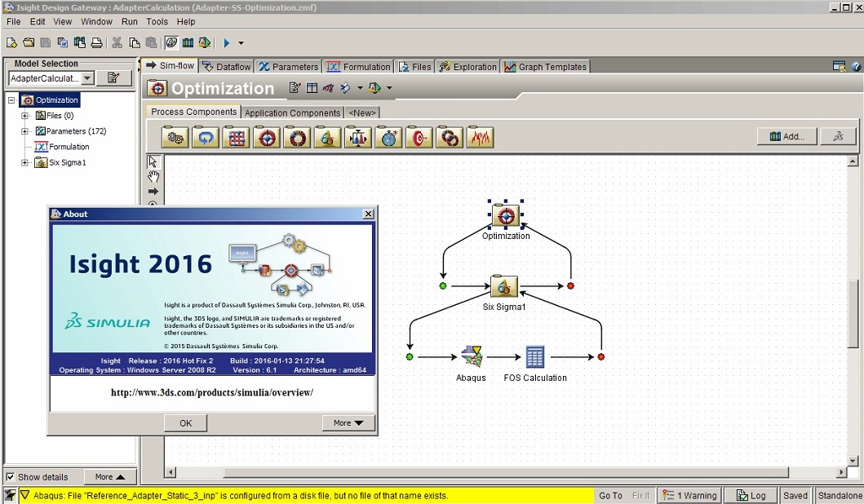Open the run options arrow beside play icon
This screenshot has width=864, height=504.
(x=241, y=43)
